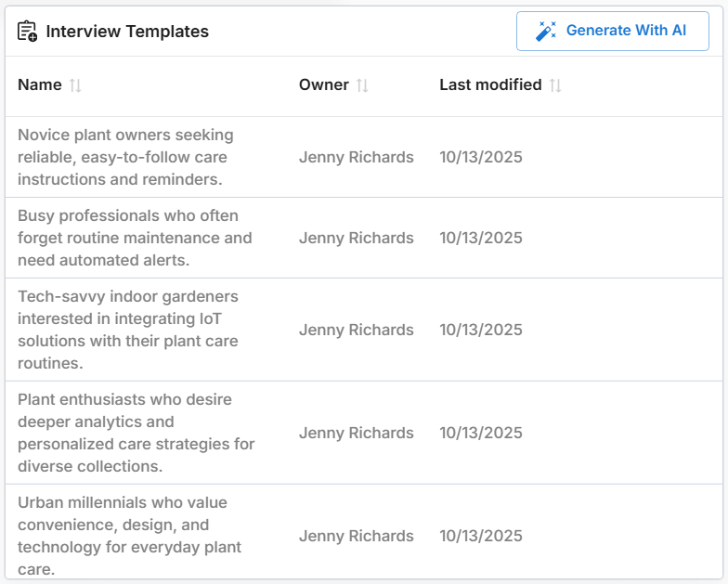Click the Owner column sort icon

coord(362,85)
